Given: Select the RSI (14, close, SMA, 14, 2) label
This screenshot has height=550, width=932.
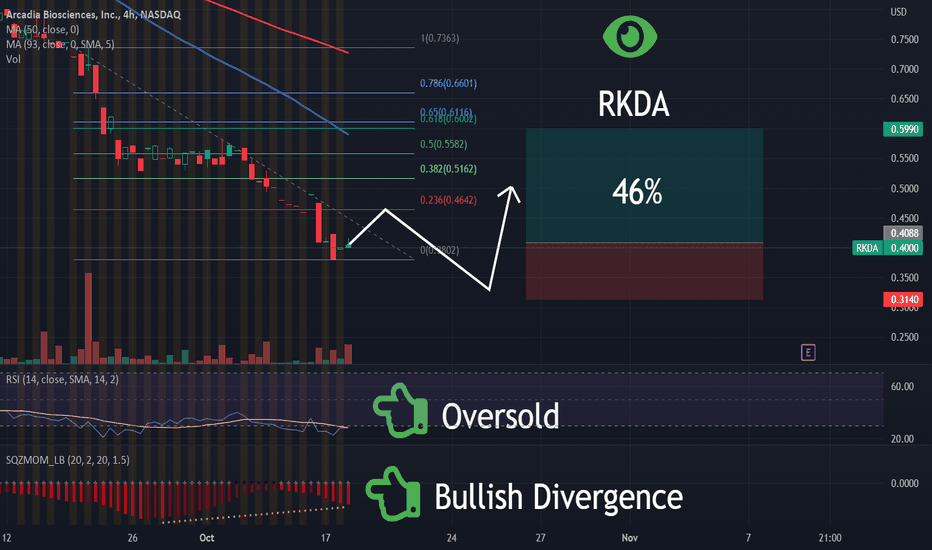Looking at the screenshot, I should point(62,379).
